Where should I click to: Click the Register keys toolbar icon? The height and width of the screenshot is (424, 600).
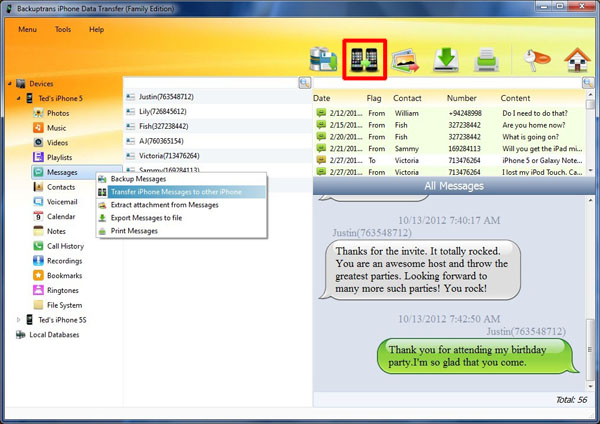[x=537, y=59]
